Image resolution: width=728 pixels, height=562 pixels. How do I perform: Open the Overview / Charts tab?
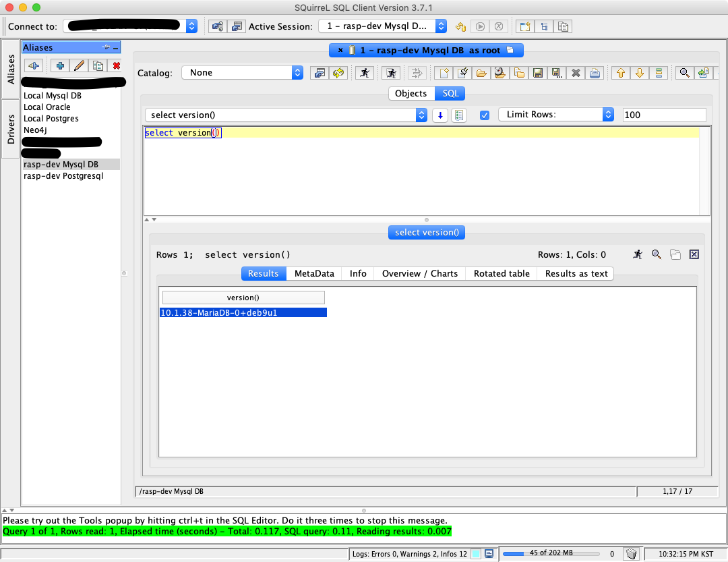tap(420, 273)
